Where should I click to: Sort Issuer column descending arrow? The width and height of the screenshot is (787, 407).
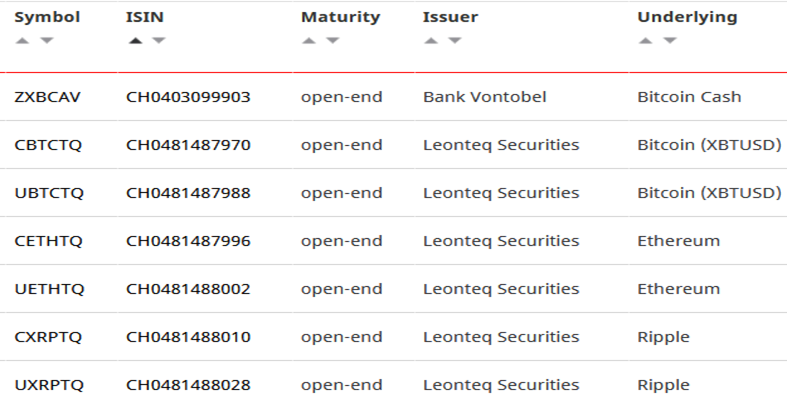point(455,41)
